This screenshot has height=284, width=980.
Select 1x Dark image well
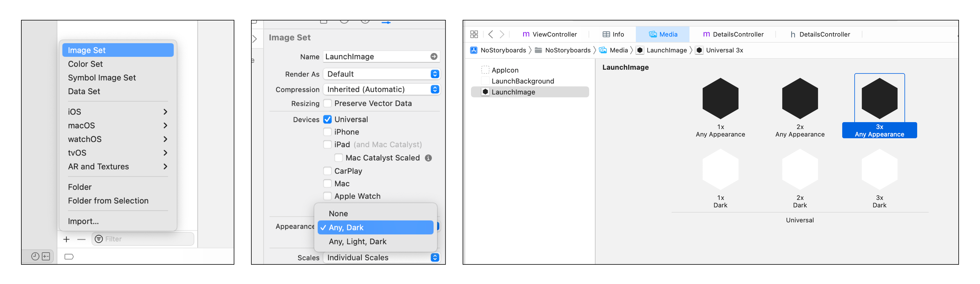point(720,170)
